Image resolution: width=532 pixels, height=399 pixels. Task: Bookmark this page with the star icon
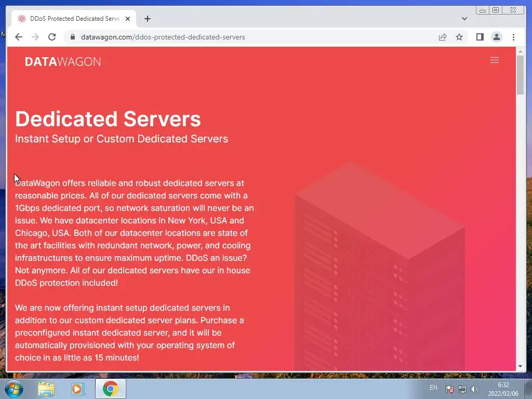[x=459, y=37]
